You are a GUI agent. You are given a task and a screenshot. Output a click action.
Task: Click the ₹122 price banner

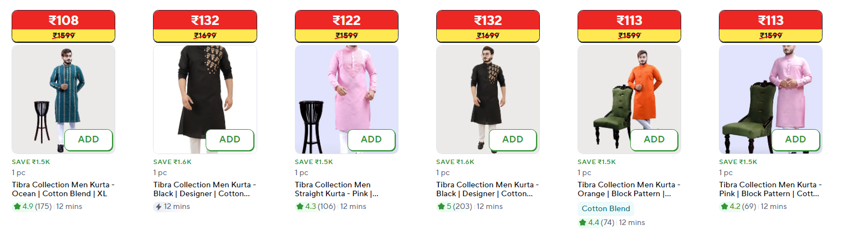pos(346,21)
